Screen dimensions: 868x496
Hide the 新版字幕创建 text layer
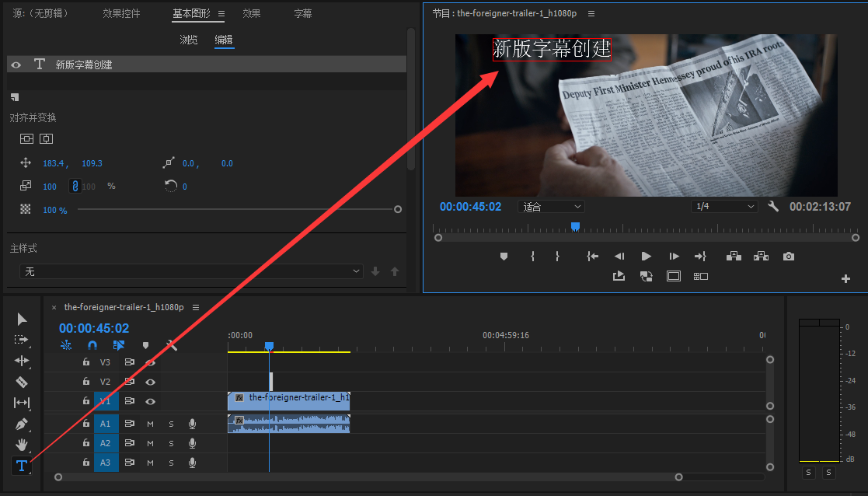(x=16, y=65)
